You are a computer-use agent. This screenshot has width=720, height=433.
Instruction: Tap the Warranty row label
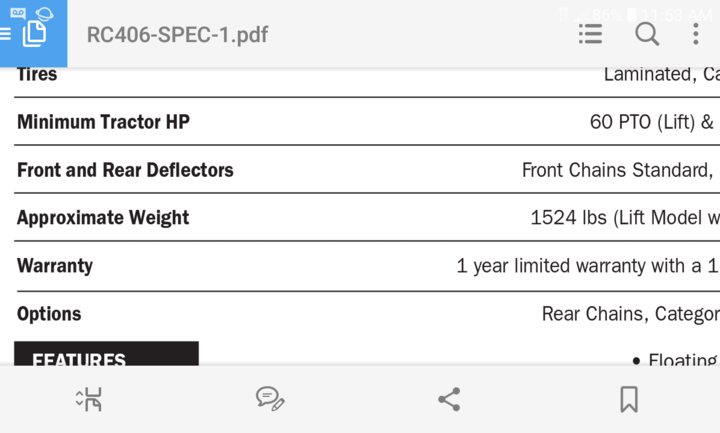tap(55, 266)
